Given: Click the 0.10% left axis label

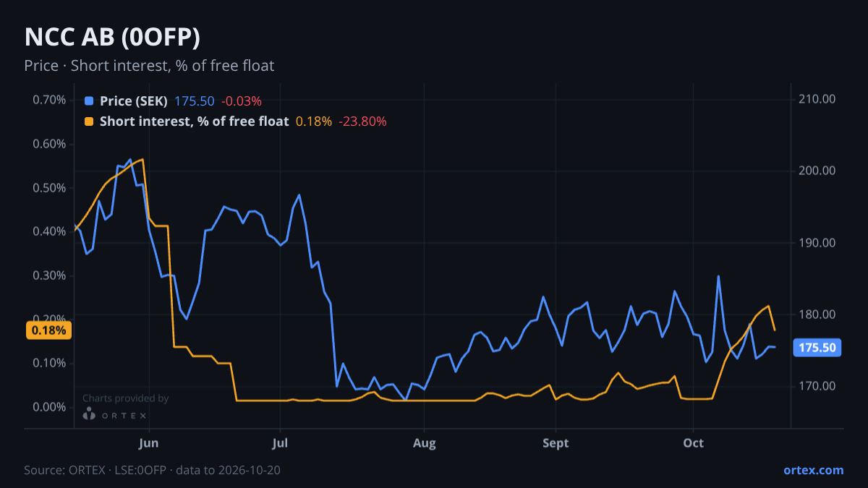Looking at the screenshot, I should click(49, 363).
